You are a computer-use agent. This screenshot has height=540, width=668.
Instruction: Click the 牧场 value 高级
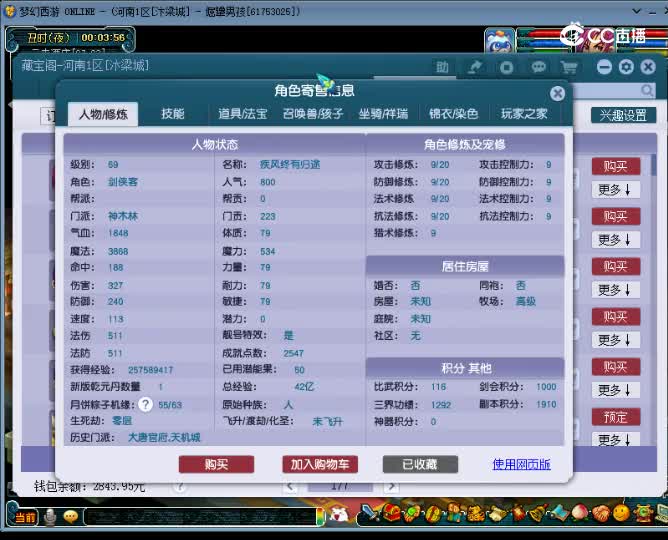coord(526,302)
